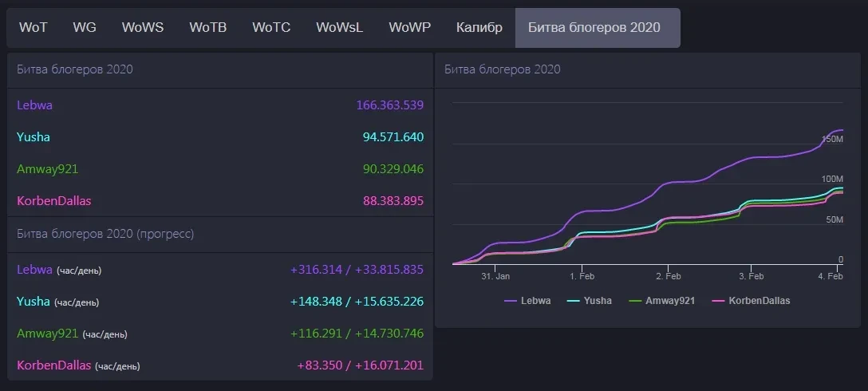Switch to the WoWsL tab
Viewport: 868px width, 391px height.
click(339, 27)
